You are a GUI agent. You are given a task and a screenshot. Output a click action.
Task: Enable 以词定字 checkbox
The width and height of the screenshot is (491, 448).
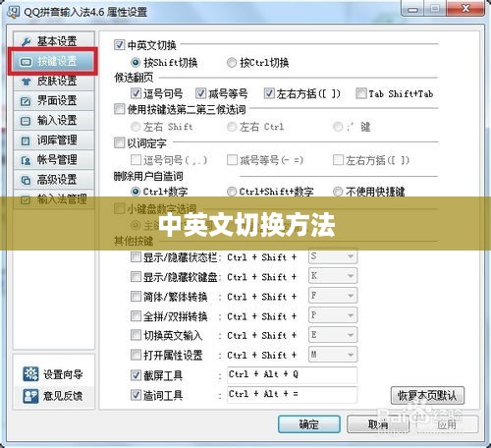click(120, 142)
